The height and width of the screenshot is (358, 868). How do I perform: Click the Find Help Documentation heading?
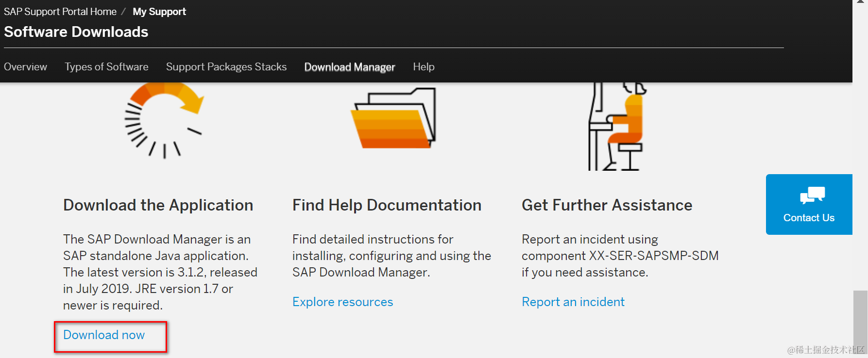pos(387,205)
